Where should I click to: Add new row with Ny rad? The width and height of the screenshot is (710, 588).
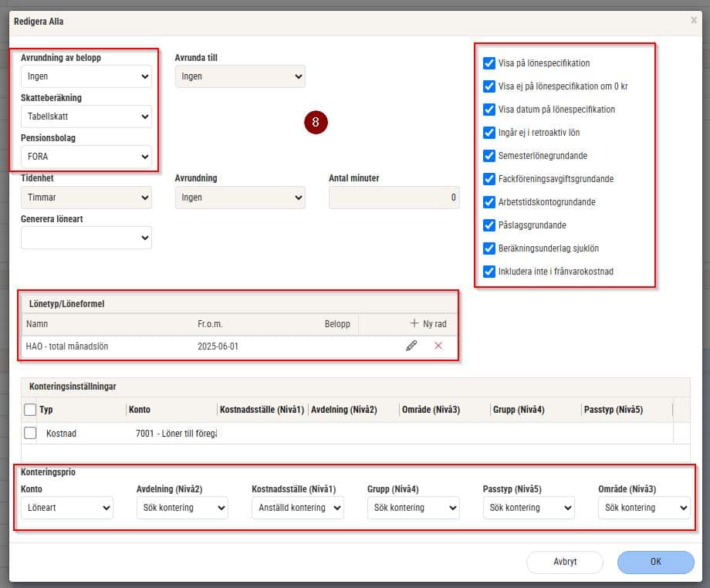(x=428, y=323)
